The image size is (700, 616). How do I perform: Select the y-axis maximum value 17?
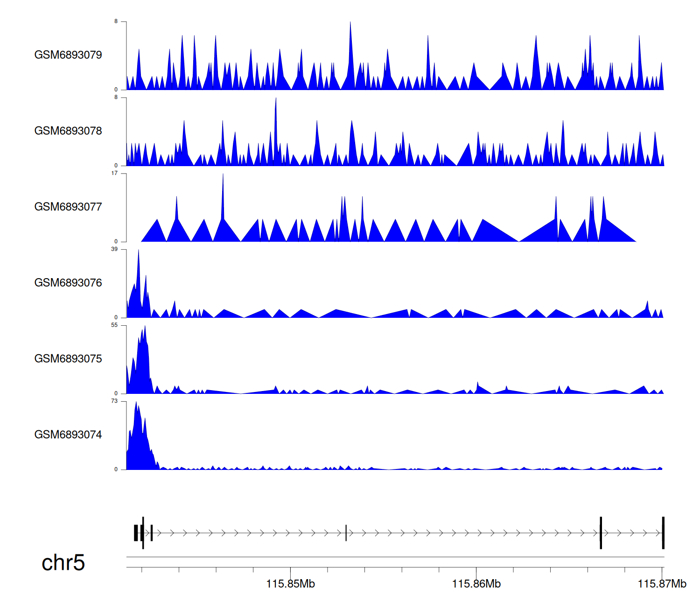click(x=114, y=174)
